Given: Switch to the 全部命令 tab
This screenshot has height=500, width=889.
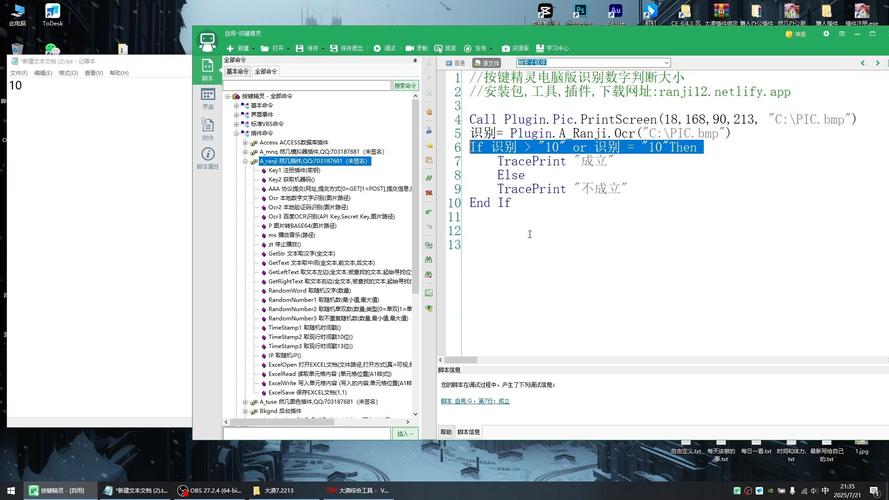Looking at the screenshot, I should click(x=265, y=71).
